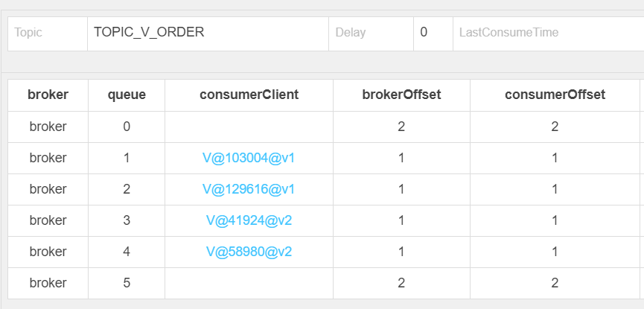Open consumer client V@103004@v1 link
644x309 pixels.
click(x=249, y=158)
